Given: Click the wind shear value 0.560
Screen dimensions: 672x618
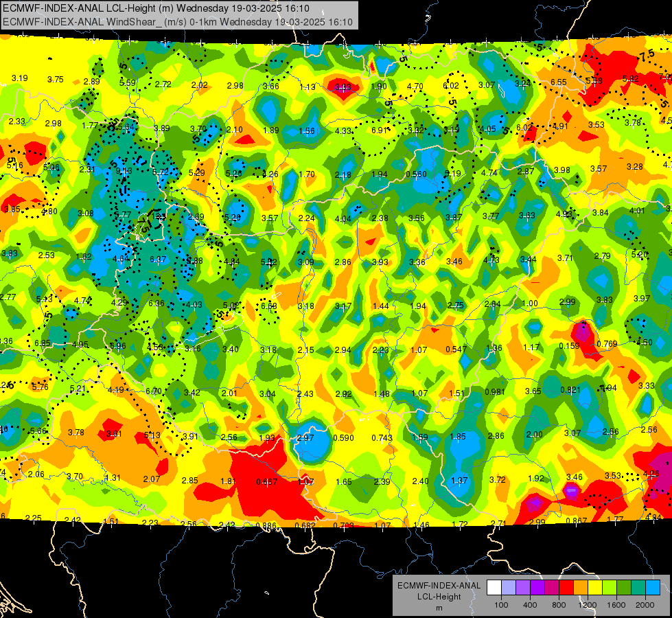Looking at the screenshot, I should 416,174.
